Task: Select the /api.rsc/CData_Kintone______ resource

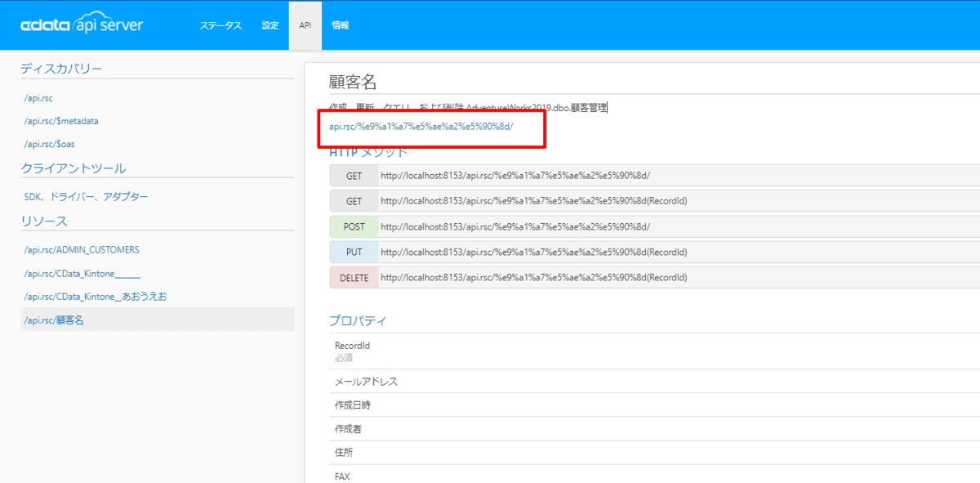Action: (x=82, y=273)
